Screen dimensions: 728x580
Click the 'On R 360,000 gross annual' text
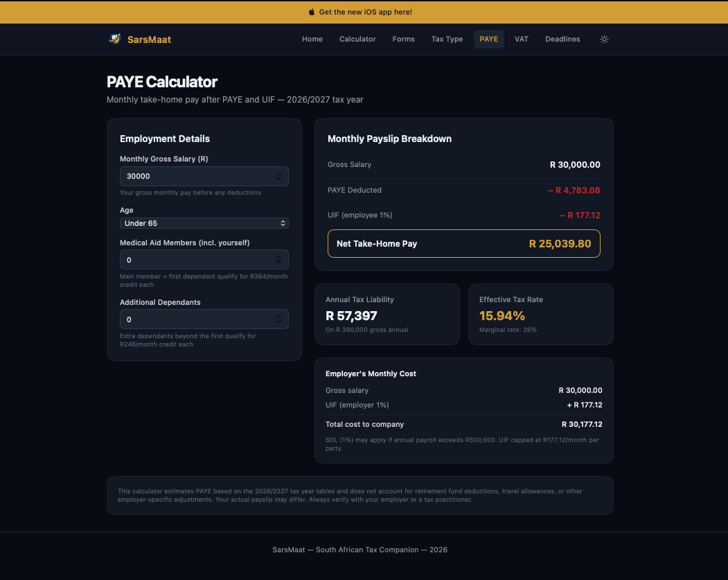[x=367, y=330]
